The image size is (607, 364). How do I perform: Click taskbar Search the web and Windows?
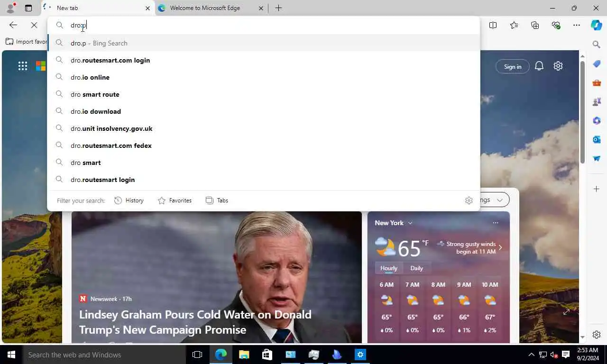pos(104,355)
